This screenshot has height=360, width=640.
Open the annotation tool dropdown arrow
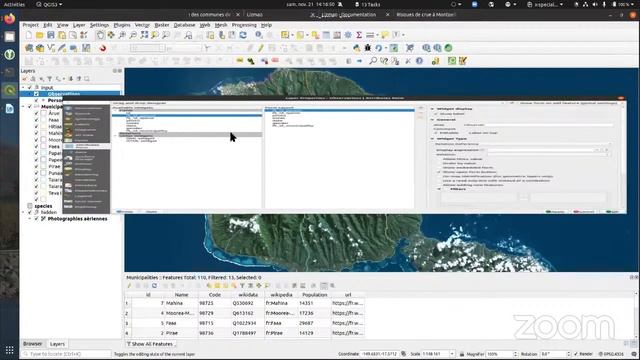click(403, 36)
